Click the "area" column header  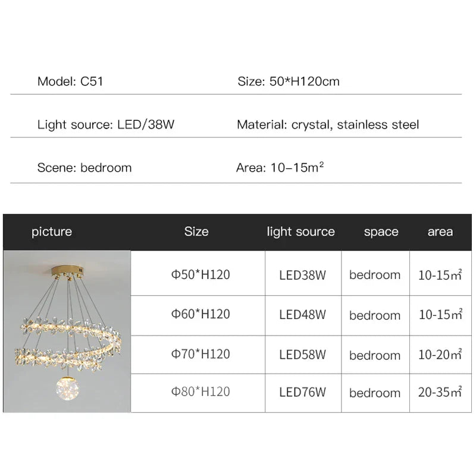[440, 231]
